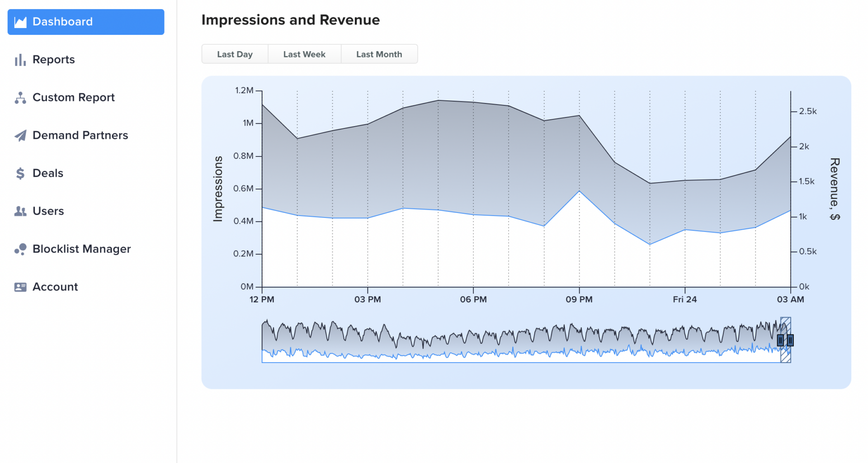Click the Account ID card icon
Viewport: 868px width, 463px height.
pos(20,287)
